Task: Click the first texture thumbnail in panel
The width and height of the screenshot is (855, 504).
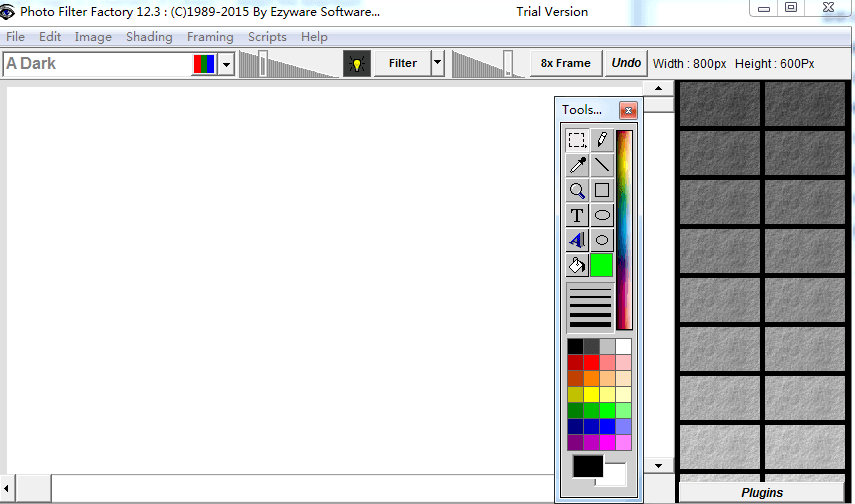Action: 719,103
